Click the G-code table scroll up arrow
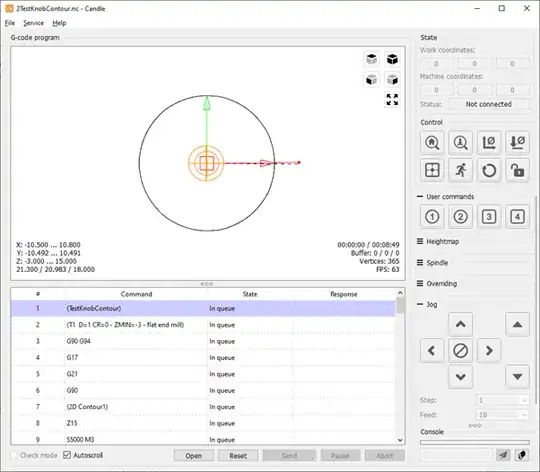The width and height of the screenshot is (540, 472). click(x=400, y=293)
